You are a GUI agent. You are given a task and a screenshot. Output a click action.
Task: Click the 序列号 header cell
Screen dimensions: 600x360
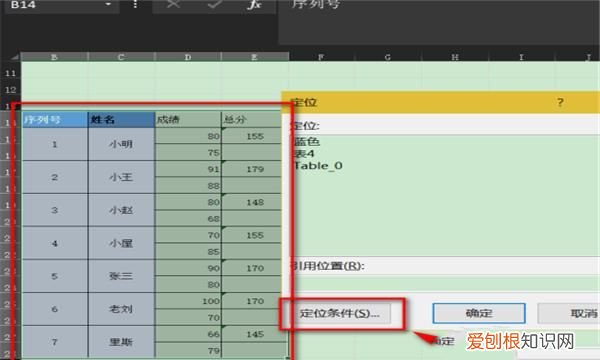(x=55, y=120)
